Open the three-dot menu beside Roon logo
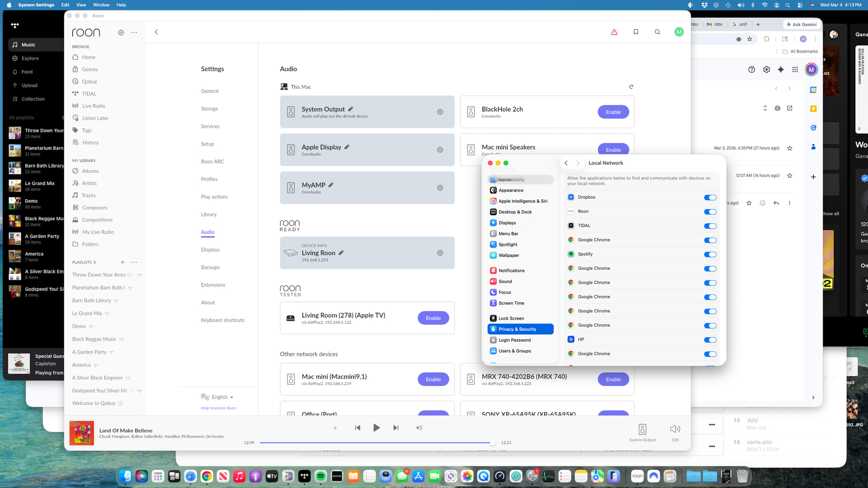This screenshot has width=868, height=488. (134, 33)
